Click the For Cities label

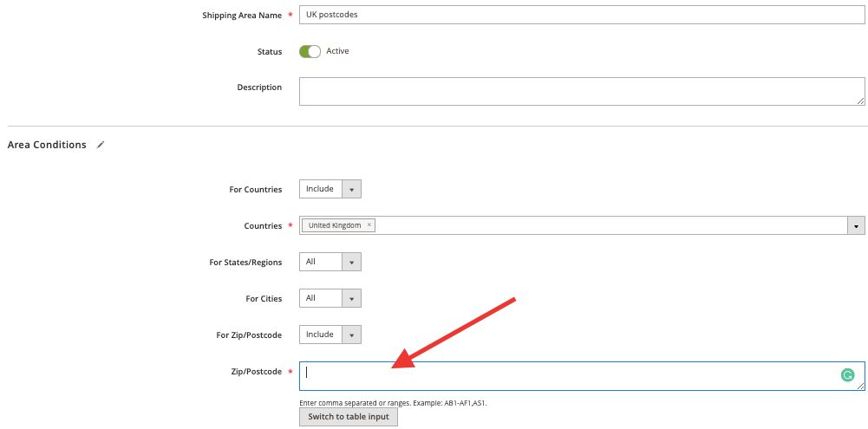264,299
